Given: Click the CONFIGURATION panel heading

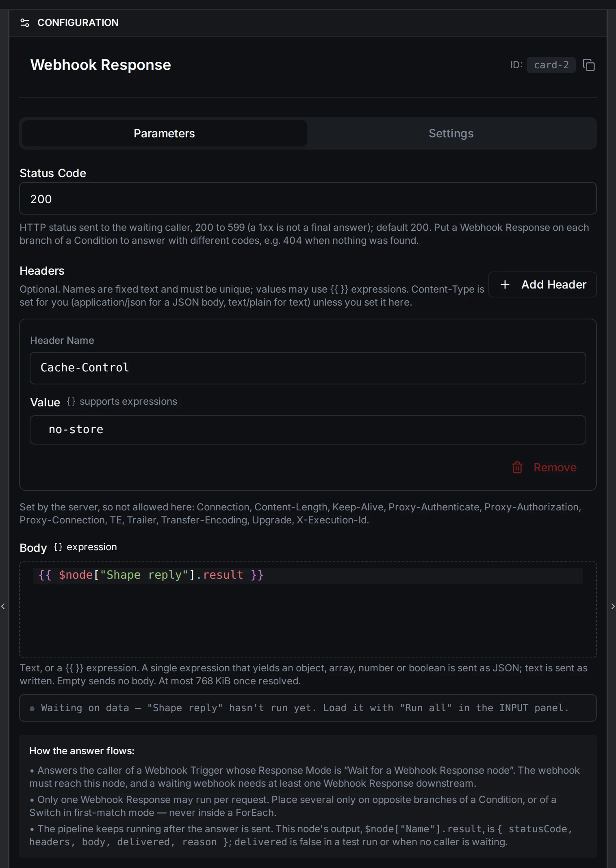Looking at the screenshot, I should point(78,23).
